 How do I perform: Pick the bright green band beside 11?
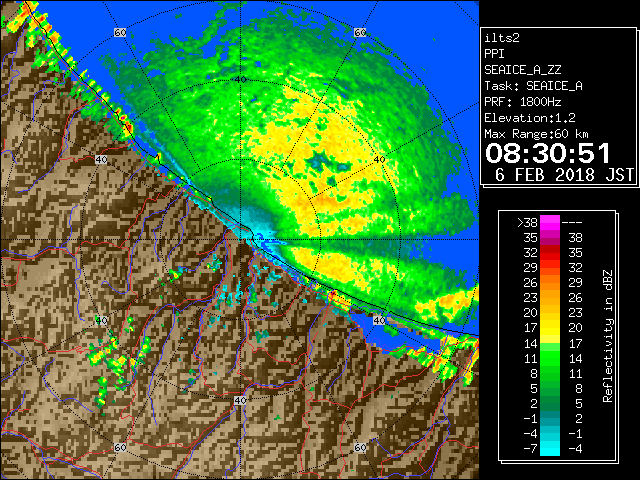click(550, 358)
